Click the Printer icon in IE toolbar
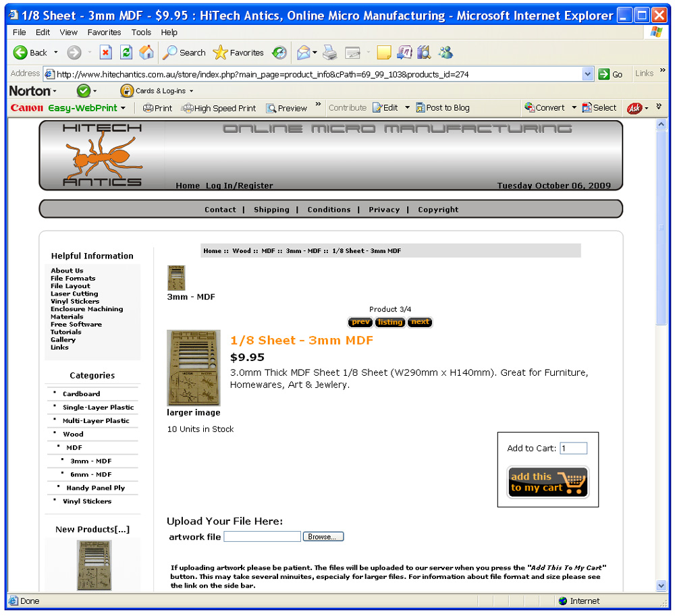Screen dimensions: 675x616 point(330,53)
